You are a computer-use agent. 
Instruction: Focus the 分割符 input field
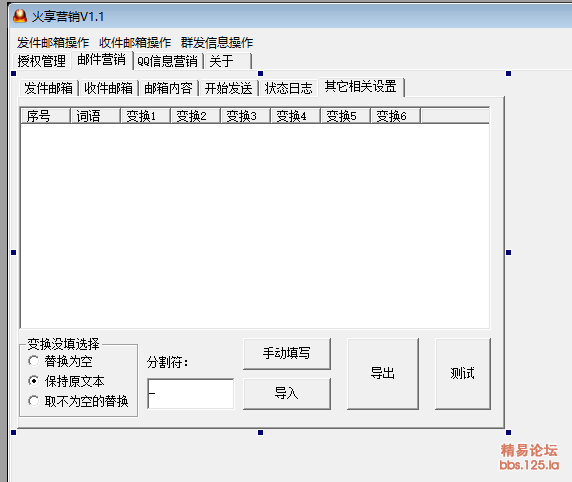190,394
